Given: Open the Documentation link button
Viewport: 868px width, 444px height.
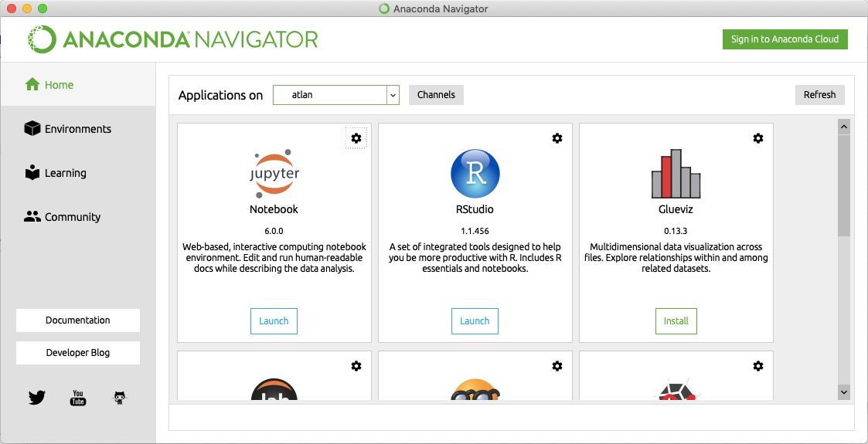Looking at the screenshot, I should tap(78, 320).
